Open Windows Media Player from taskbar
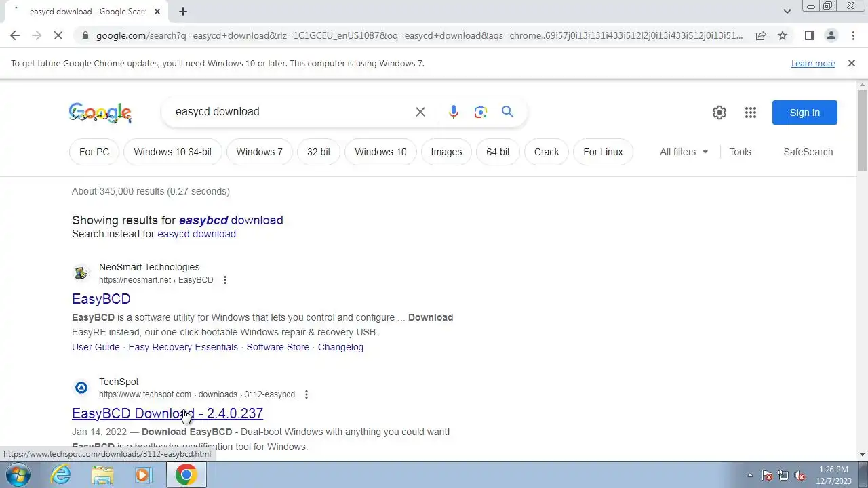868x488 pixels. (x=143, y=474)
